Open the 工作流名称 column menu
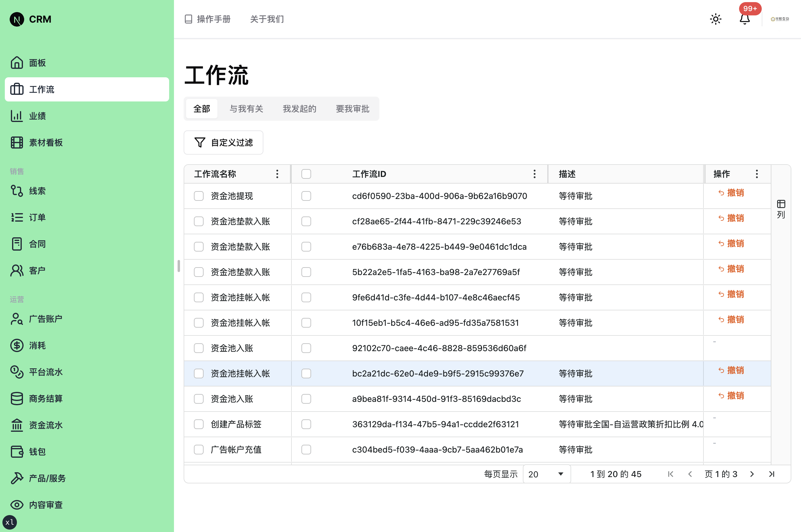Image resolution: width=801 pixels, height=532 pixels. [x=277, y=174]
